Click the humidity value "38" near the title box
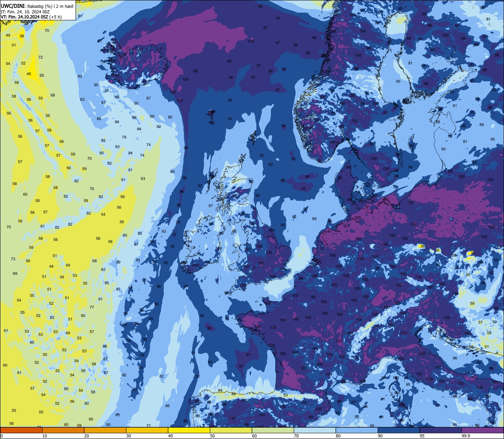504x439 pixels. click(x=22, y=36)
